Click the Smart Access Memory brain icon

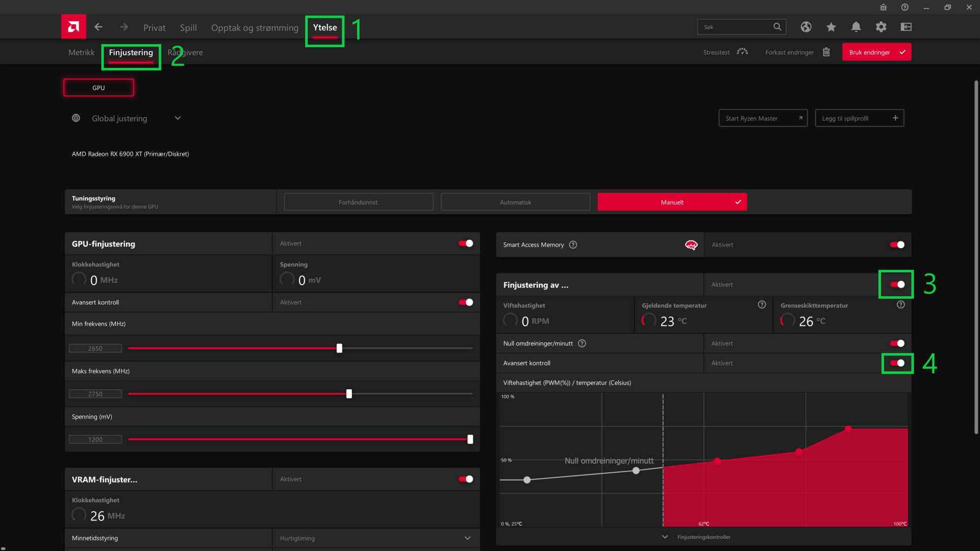(691, 245)
